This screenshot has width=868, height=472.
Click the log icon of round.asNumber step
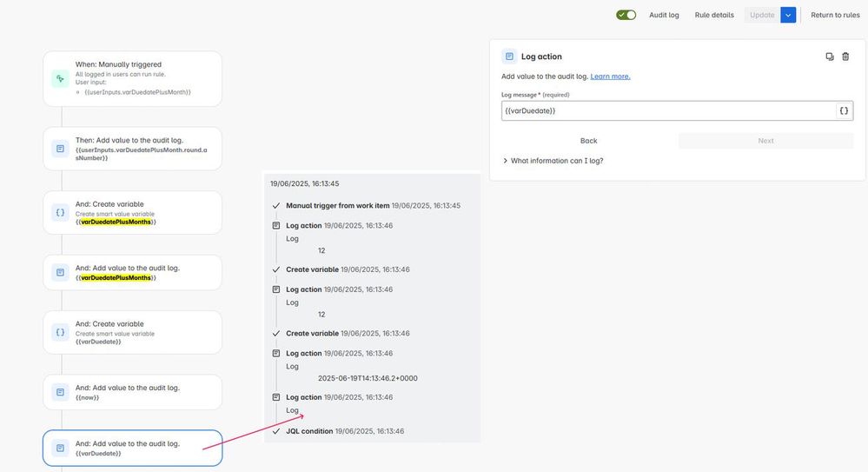point(60,149)
